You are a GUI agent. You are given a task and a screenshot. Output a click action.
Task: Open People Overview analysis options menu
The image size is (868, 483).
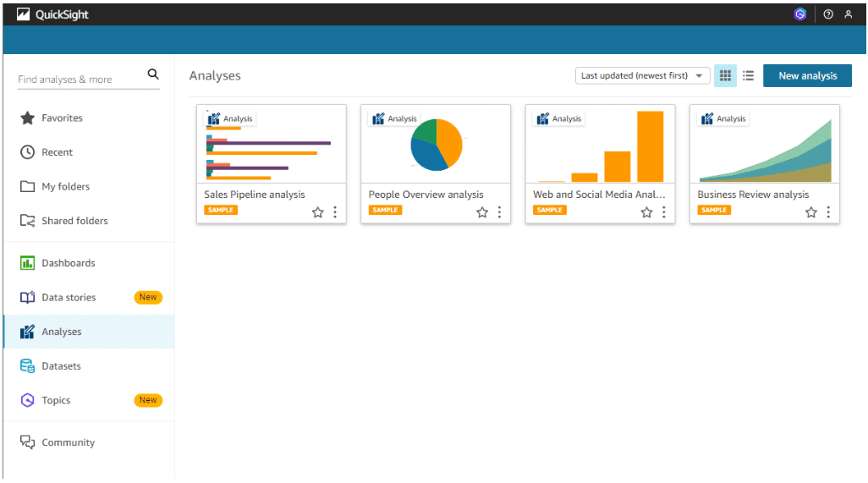coord(499,212)
